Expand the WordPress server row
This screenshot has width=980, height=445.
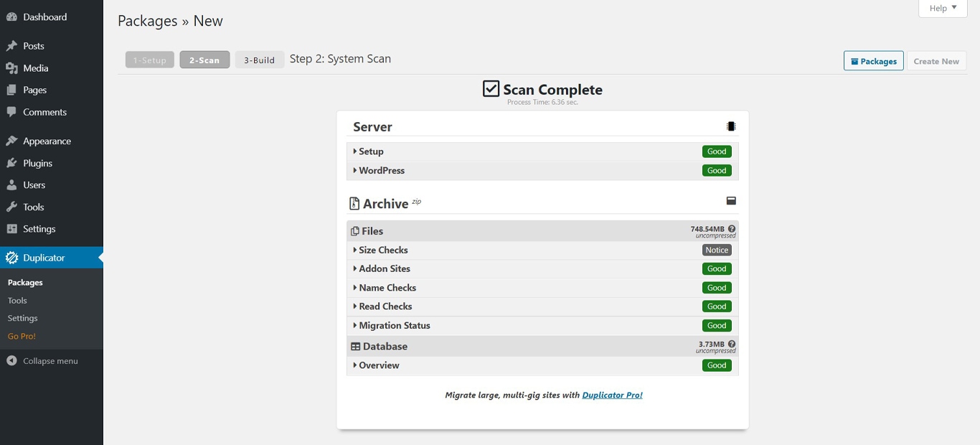point(542,171)
